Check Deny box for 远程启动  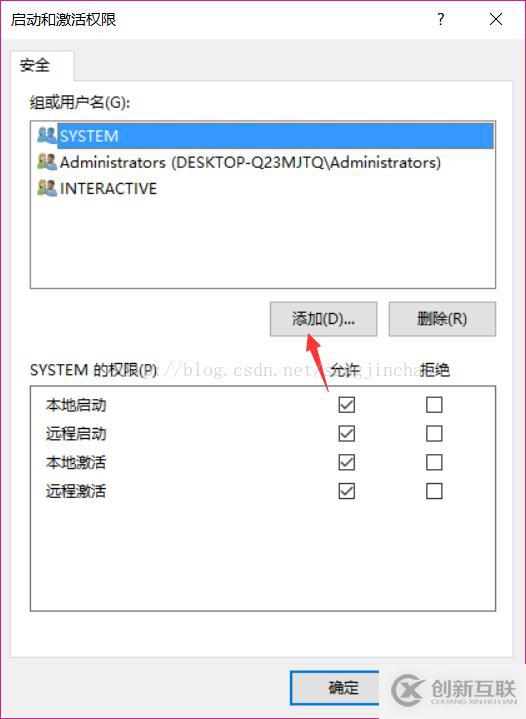[x=434, y=433]
